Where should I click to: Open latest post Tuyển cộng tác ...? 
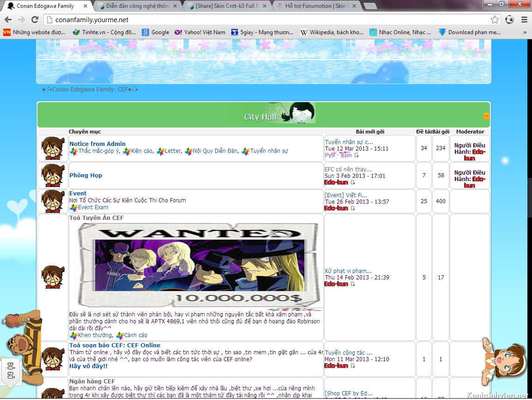click(x=349, y=353)
